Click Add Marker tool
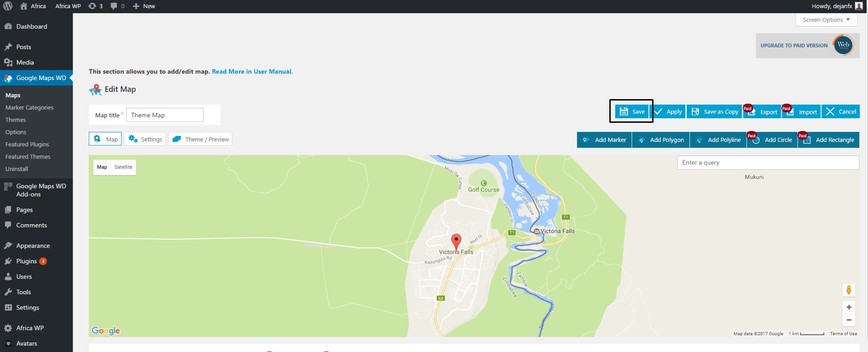This screenshot has width=868, height=352. (x=604, y=140)
